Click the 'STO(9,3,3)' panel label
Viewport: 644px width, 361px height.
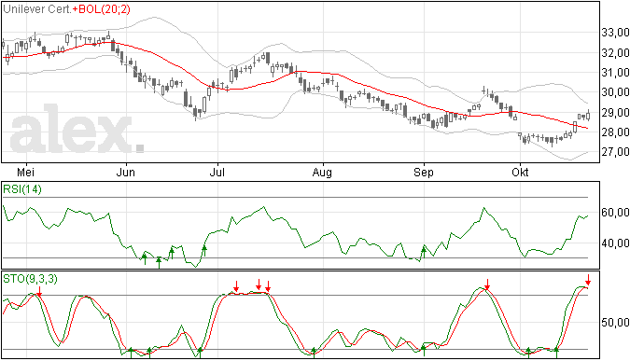[x=30, y=279]
